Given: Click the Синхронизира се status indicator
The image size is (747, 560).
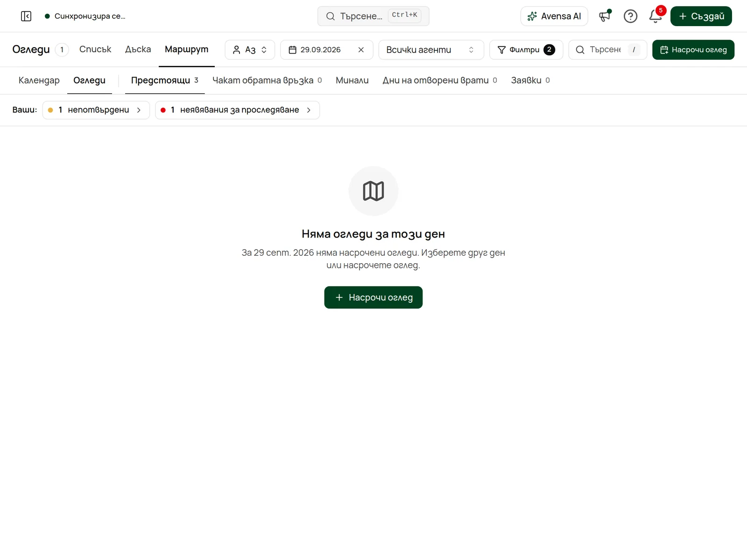Looking at the screenshot, I should (x=85, y=16).
